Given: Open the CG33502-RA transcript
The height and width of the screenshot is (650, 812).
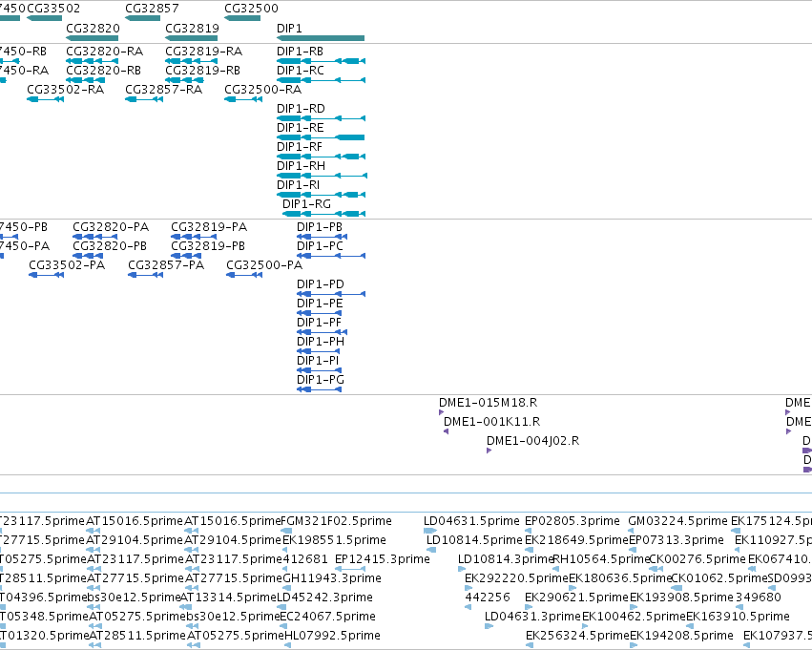Looking at the screenshot, I should pyautogui.click(x=45, y=99).
